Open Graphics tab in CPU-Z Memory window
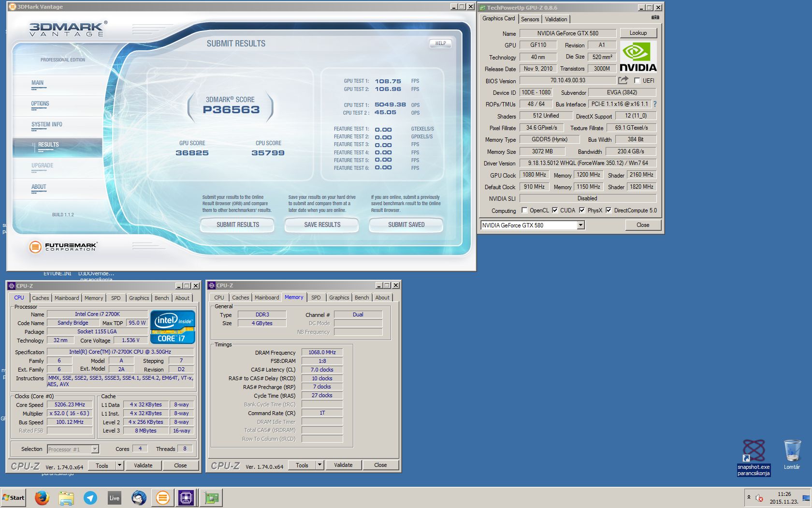The height and width of the screenshot is (508, 812). pyautogui.click(x=339, y=298)
